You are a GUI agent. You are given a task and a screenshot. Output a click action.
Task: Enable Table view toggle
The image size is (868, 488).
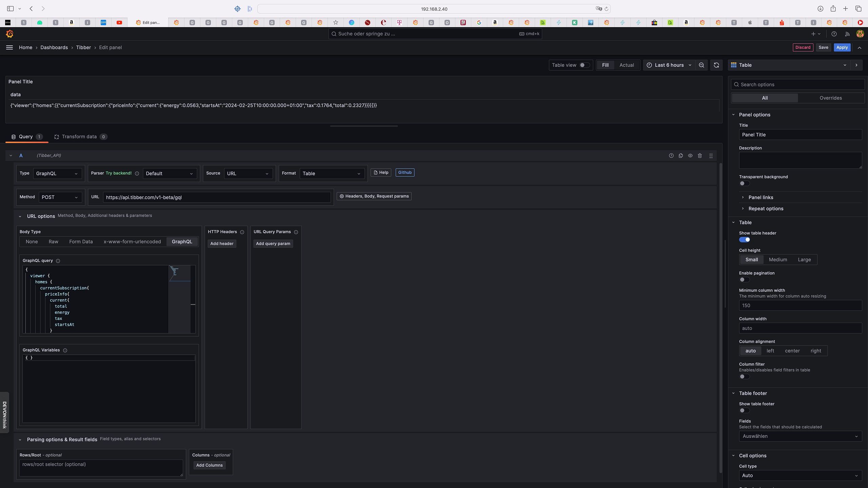point(585,65)
